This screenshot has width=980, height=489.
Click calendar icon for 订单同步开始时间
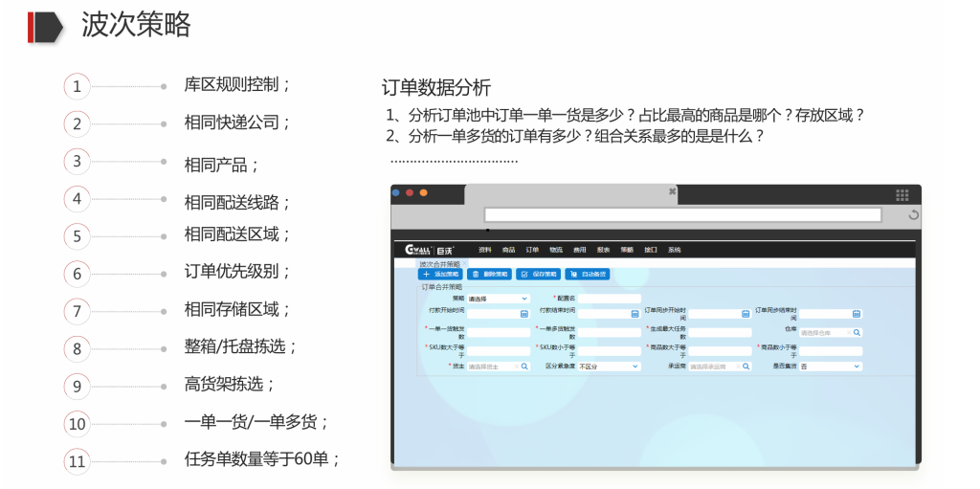(746, 314)
